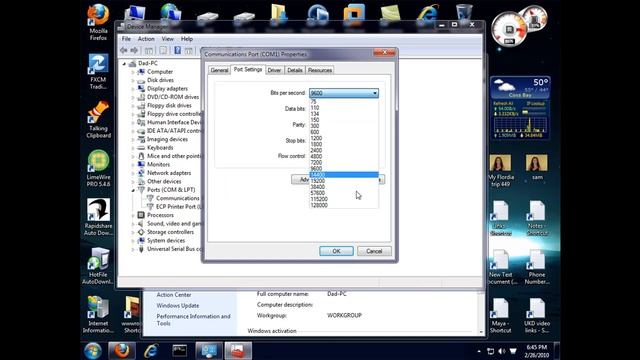Expand Disk drives node
640x360 pixels.
tap(133, 80)
